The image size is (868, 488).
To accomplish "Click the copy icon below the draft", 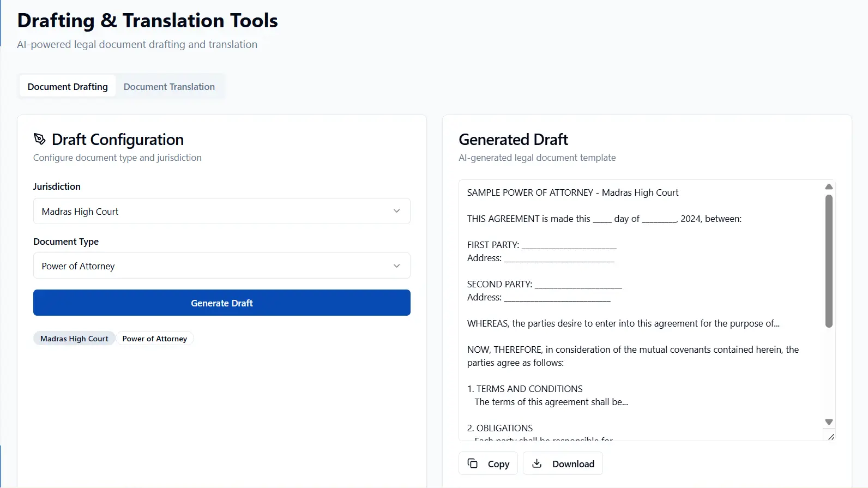I will pos(473,463).
